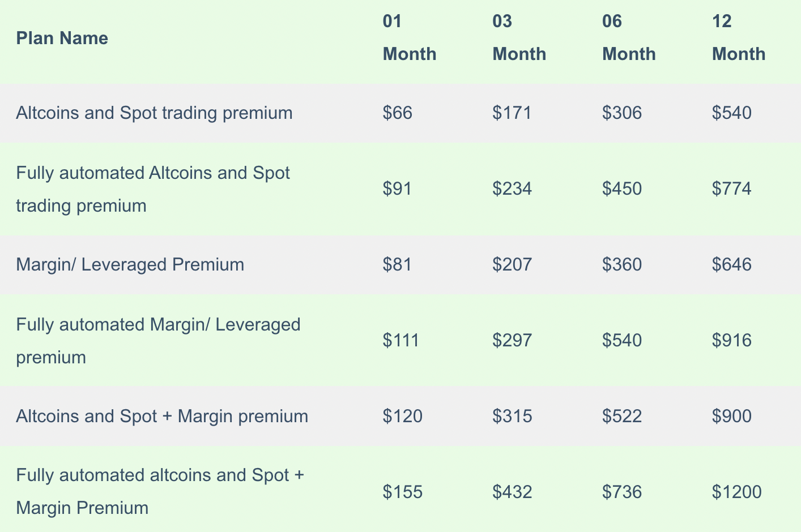Click Fully automated Margin/ Leveraged premium plan
The image size is (801, 532).
pyautogui.click(x=158, y=341)
